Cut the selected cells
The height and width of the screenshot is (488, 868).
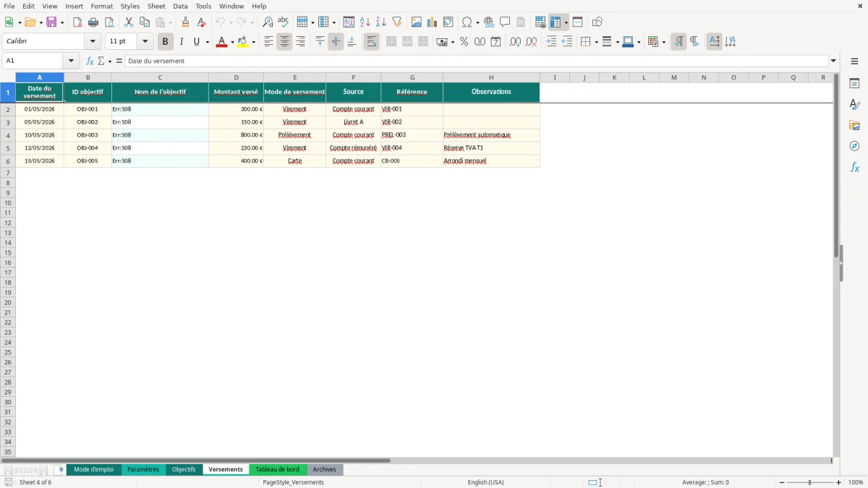tap(129, 22)
